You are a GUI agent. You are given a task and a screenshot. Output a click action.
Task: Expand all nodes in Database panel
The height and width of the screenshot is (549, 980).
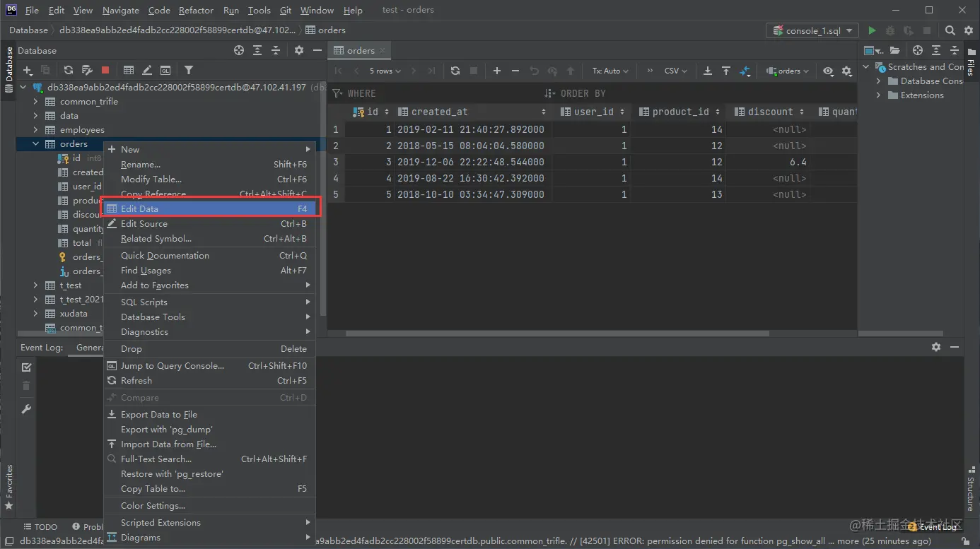(x=257, y=50)
